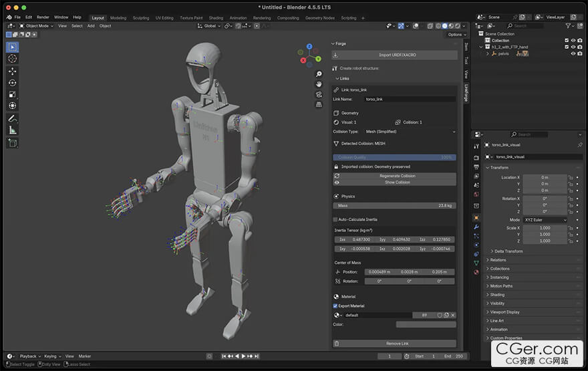
Task: Open the Collision Type dropdown
Action: coord(410,132)
